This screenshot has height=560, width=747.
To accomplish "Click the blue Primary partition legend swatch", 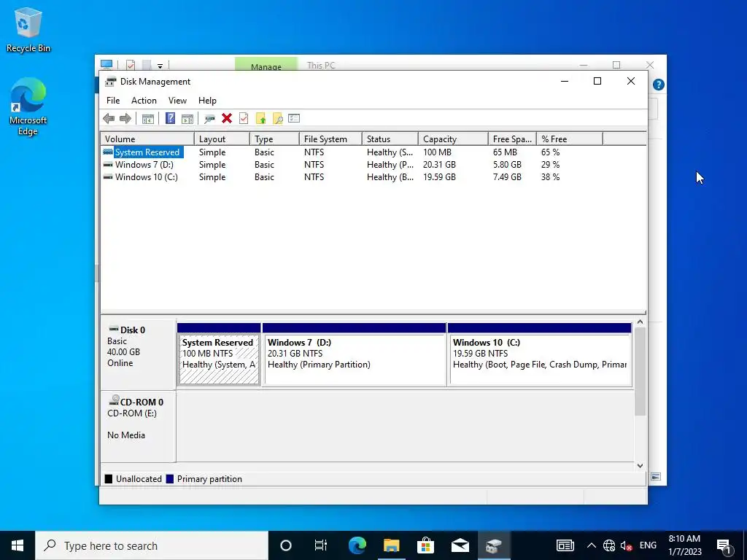I will click(x=169, y=479).
